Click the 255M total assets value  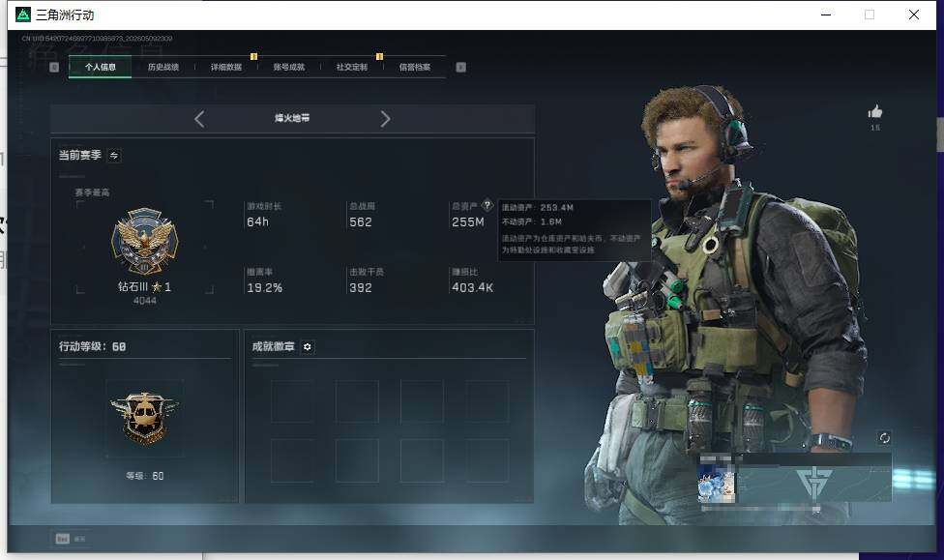[x=468, y=222]
